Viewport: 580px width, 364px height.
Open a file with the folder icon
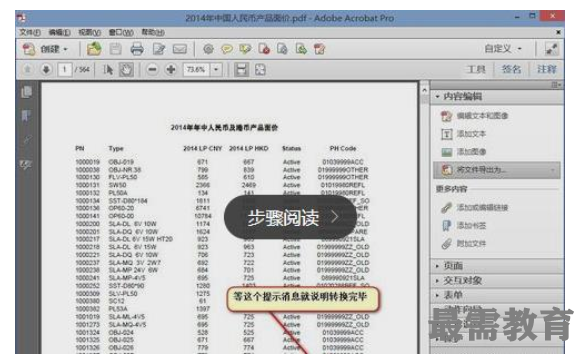[x=94, y=49]
